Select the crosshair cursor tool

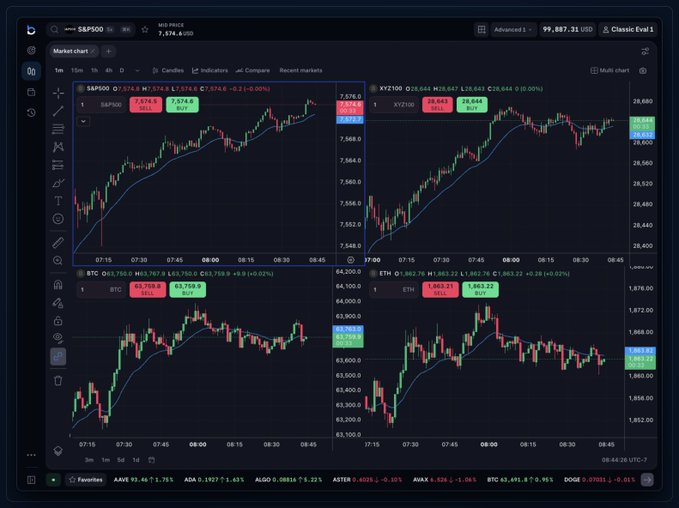58,93
